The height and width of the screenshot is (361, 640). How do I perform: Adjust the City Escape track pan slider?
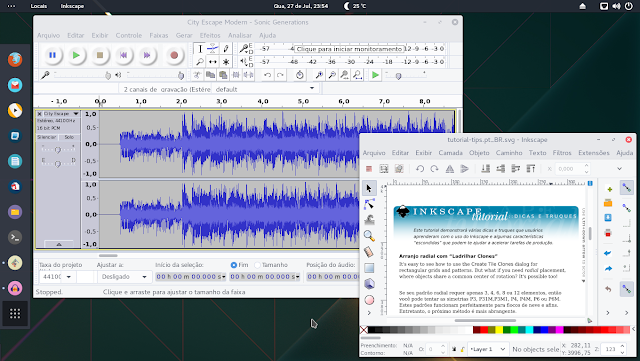pos(58,163)
